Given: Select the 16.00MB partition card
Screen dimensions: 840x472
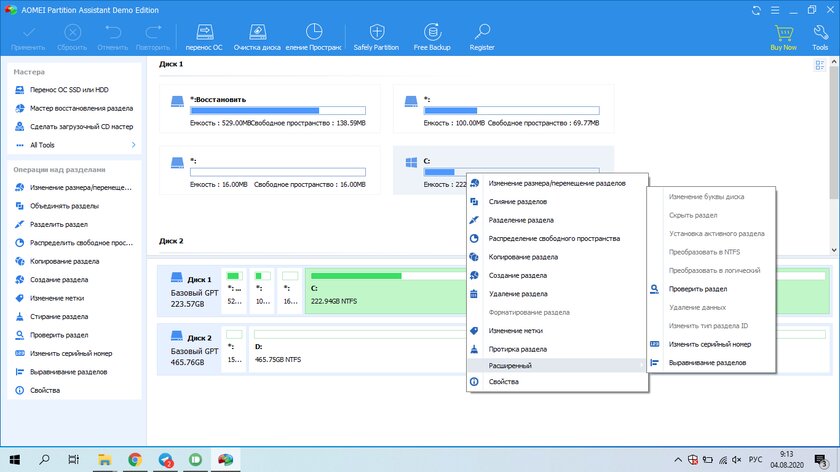Looking at the screenshot, I should (269, 170).
